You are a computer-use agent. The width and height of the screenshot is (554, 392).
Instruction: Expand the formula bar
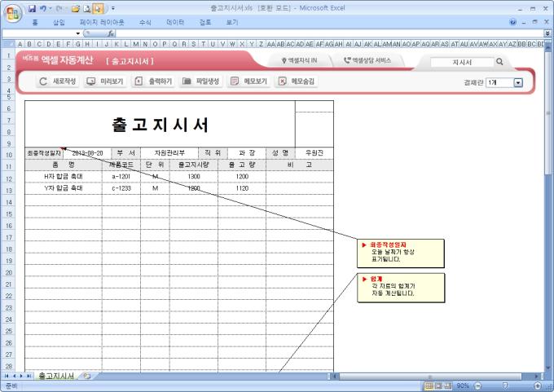[548, 33]
